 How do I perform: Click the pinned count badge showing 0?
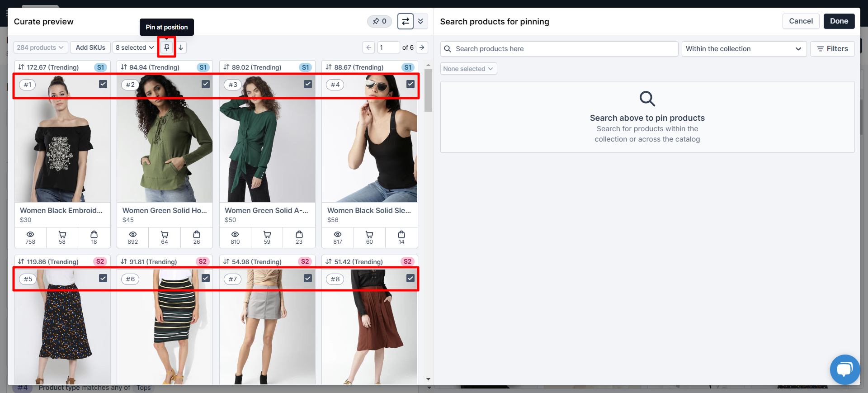pyautogui.click(x=379, y=21)
